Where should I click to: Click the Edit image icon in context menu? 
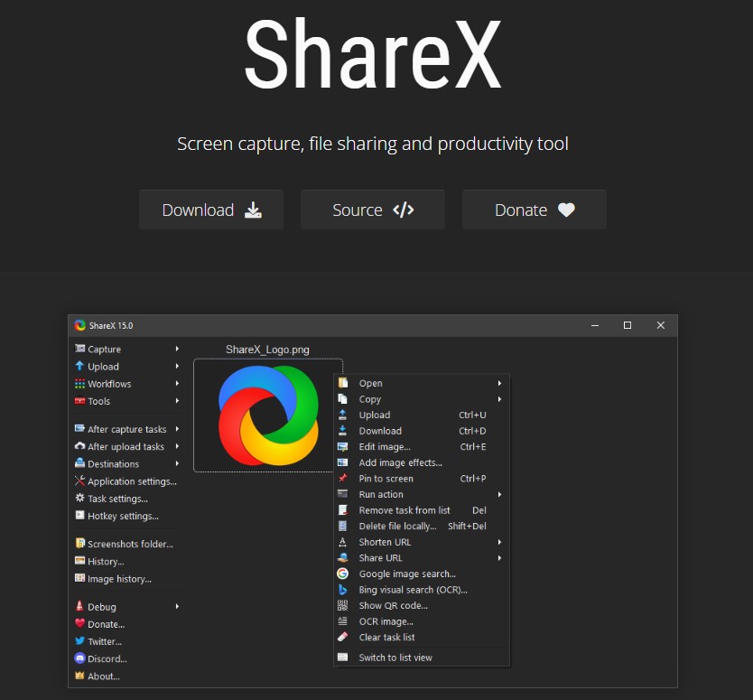(342, 446)
